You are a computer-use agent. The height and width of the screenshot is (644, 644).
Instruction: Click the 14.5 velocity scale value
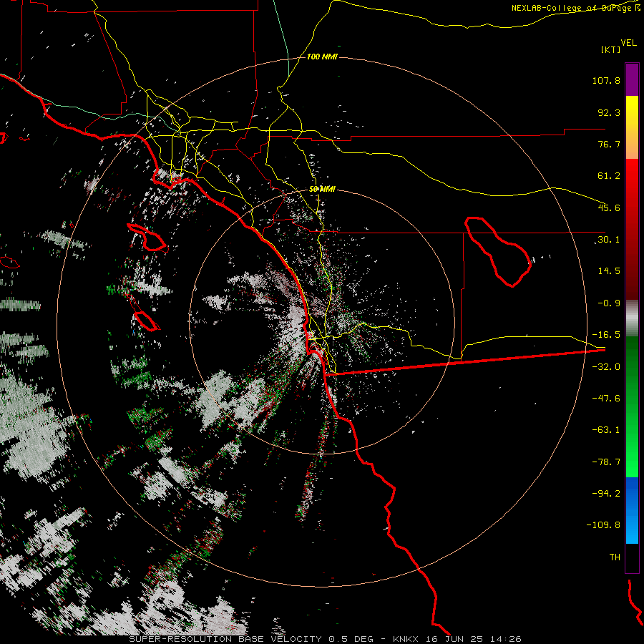point(609,271)
